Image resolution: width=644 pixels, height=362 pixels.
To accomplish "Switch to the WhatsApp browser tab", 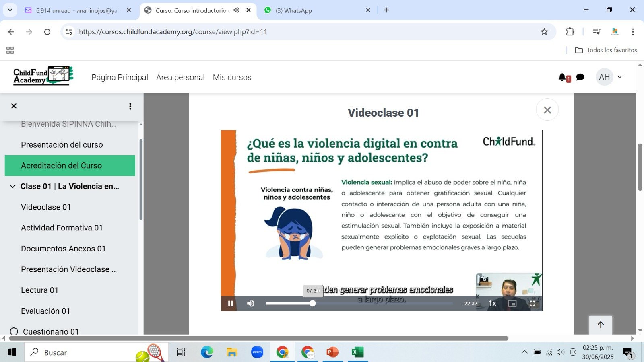I will [x=294, y=10].
